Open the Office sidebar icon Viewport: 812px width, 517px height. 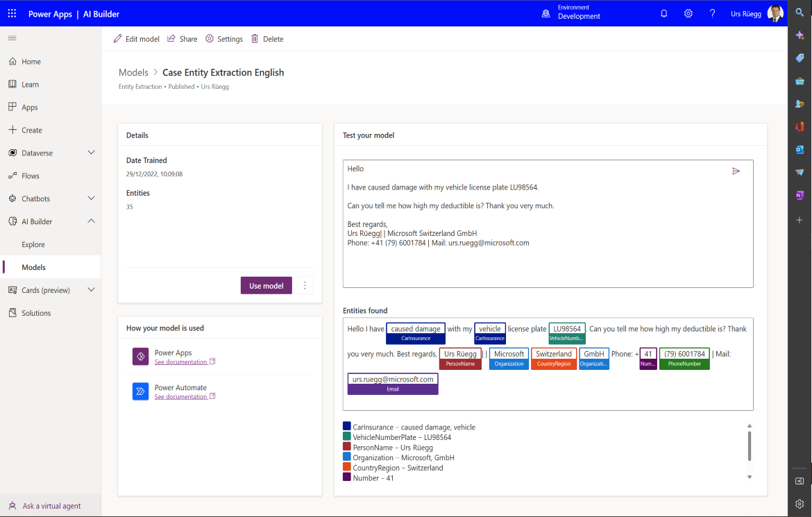pos(800,127)
